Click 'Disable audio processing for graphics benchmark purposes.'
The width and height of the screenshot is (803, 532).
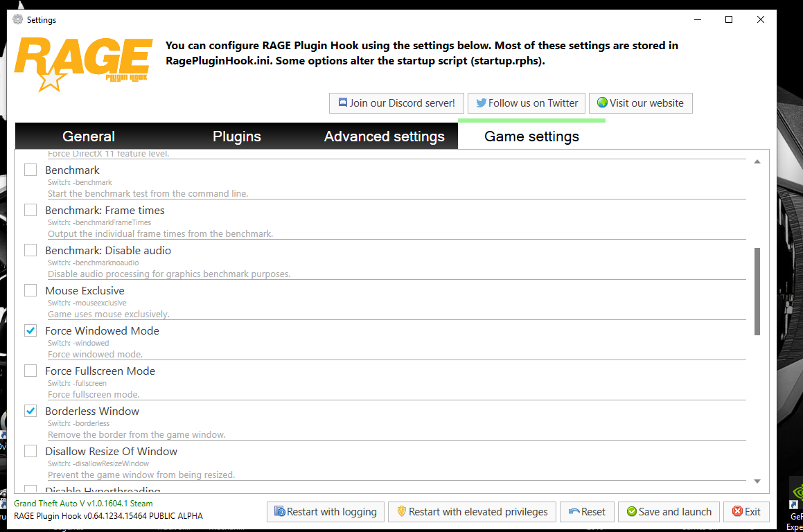169,274
